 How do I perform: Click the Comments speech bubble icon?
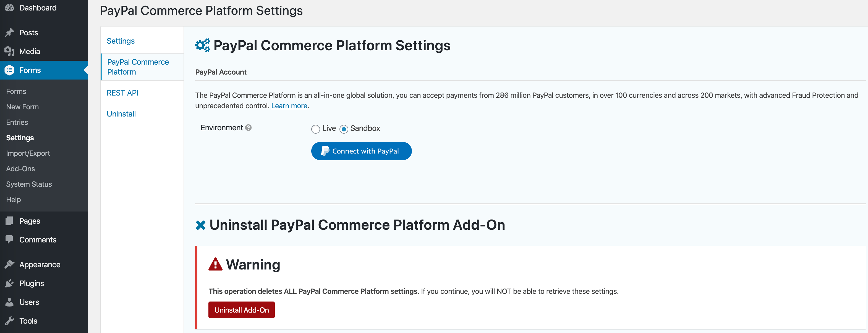(9, 240)
